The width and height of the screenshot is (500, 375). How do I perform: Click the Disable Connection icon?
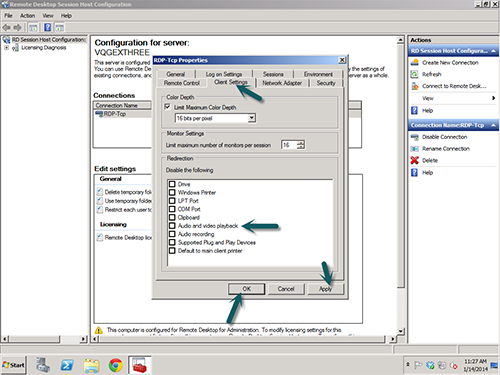(414, 137)
